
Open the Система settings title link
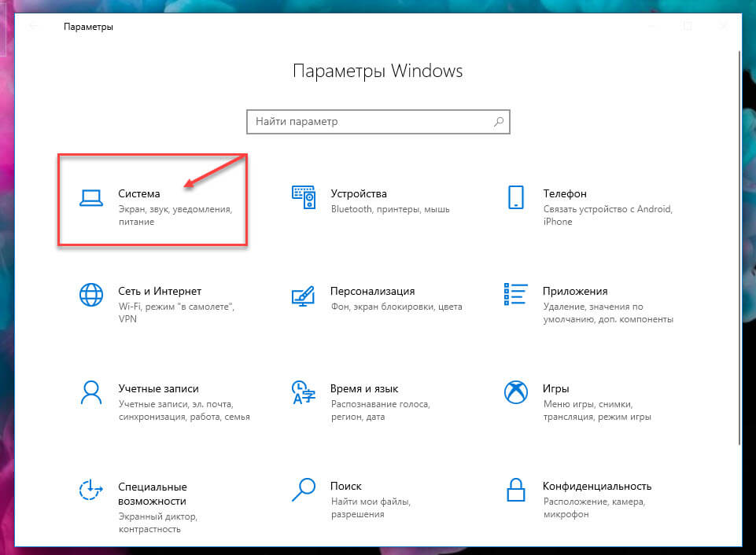click(139, 193)
